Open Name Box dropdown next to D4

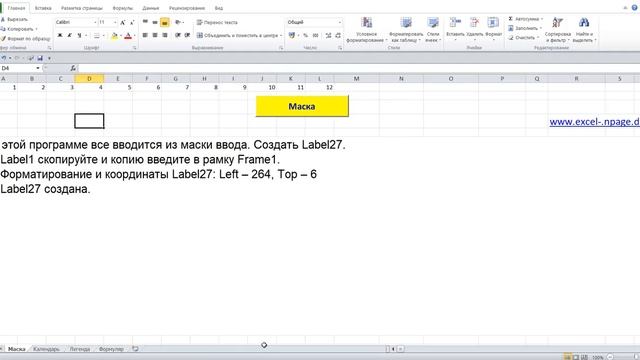tap(38, 68)
